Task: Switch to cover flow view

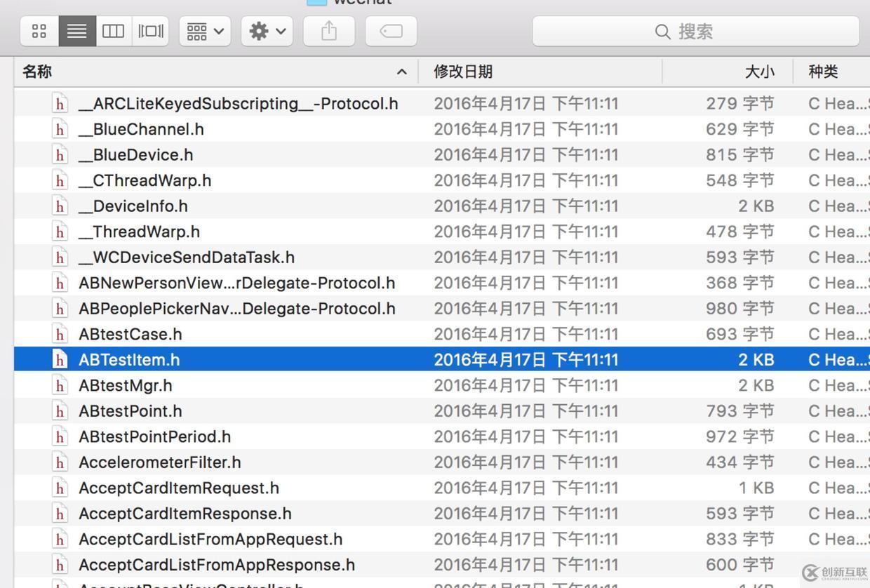Action: (x=151, y=31)
